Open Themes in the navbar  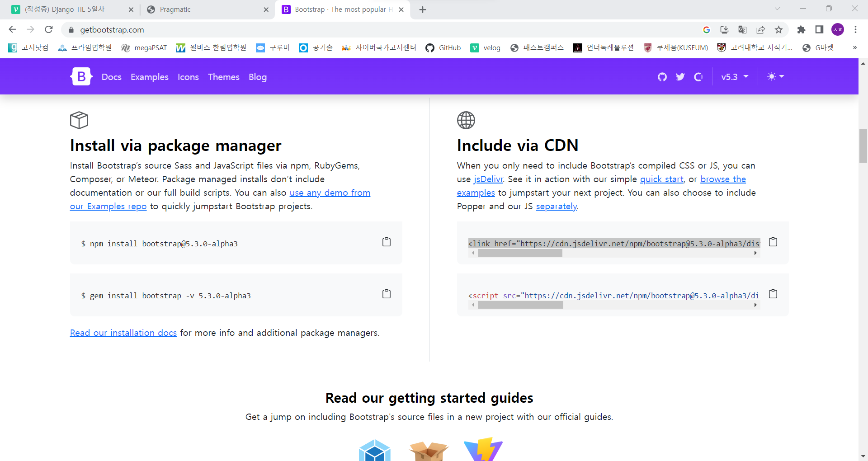(223, 77)
